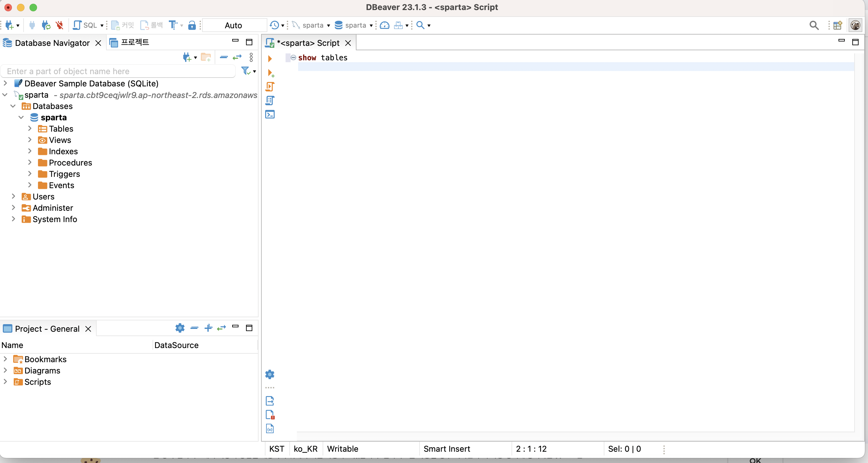Viewport: 868px width, 463px height.
Task: Click the New Database Connection plug icon
Action: point(9,25)
